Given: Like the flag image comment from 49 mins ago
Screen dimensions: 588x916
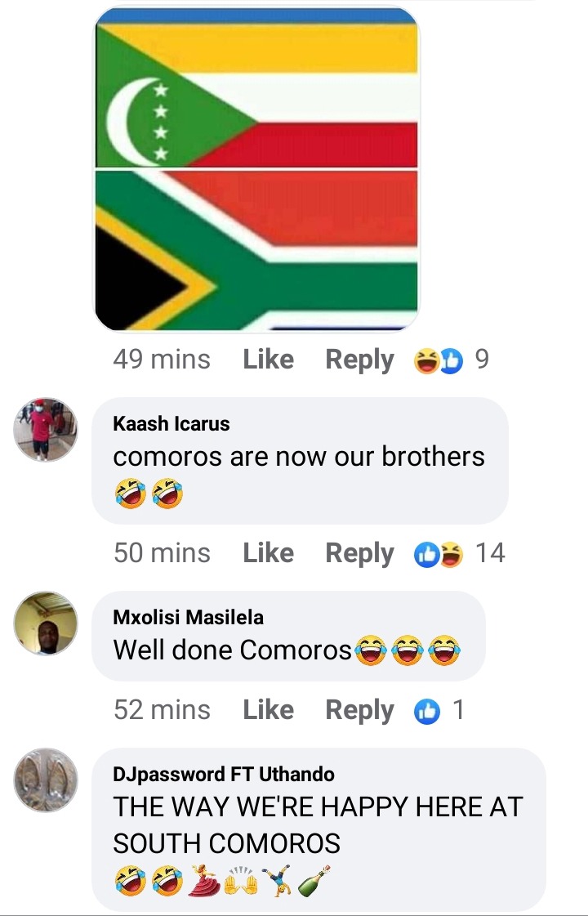Looking at the screenshot, I should point(268,360).
